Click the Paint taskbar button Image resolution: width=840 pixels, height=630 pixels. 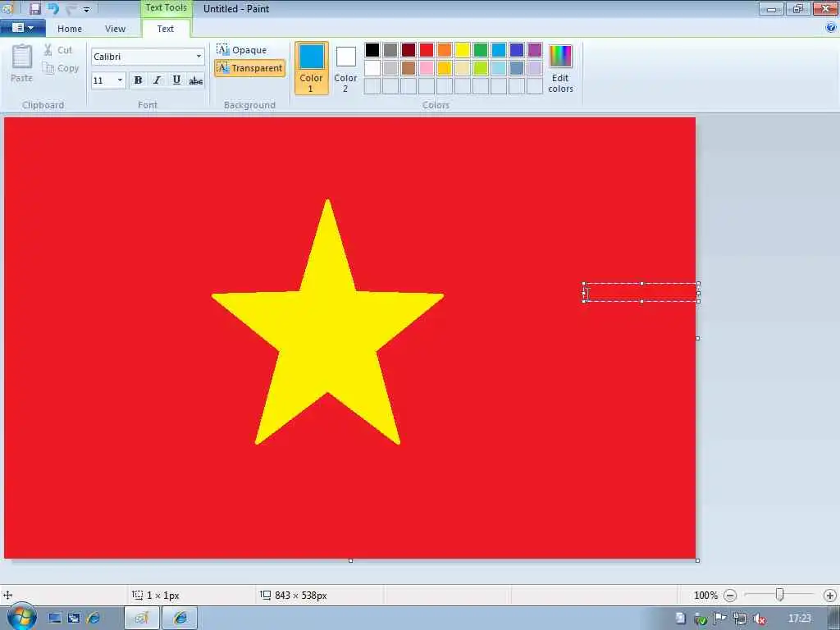pos(141,618)
